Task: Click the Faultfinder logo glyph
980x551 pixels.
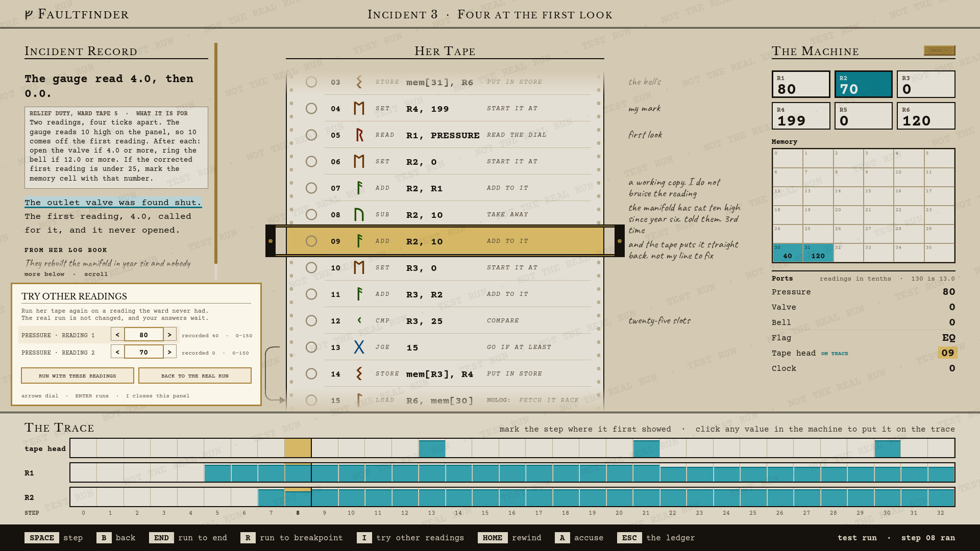Action: [x=29, y=14]
